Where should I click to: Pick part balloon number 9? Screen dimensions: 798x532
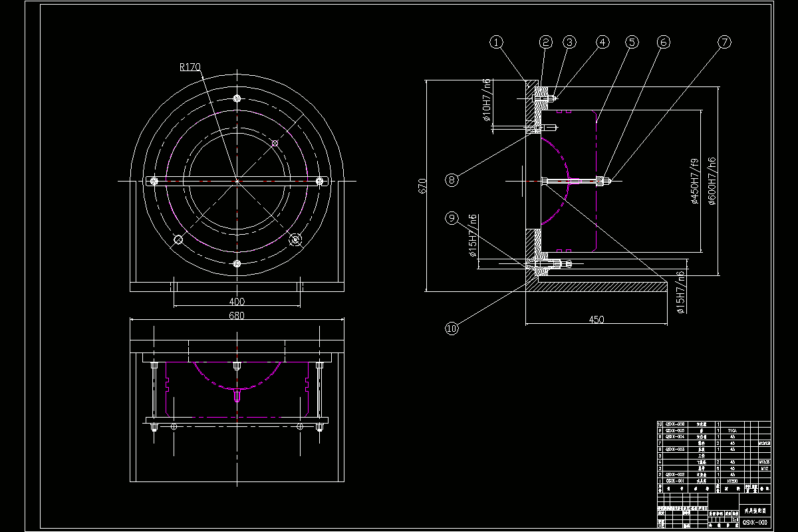(452, 217)
